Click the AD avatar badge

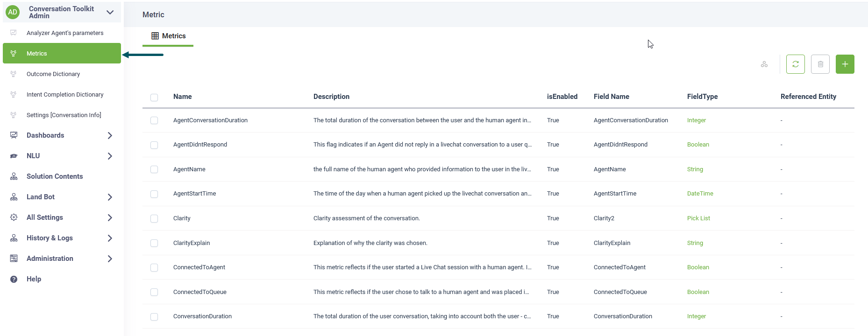pyautogui.click(x=13, y=12)
